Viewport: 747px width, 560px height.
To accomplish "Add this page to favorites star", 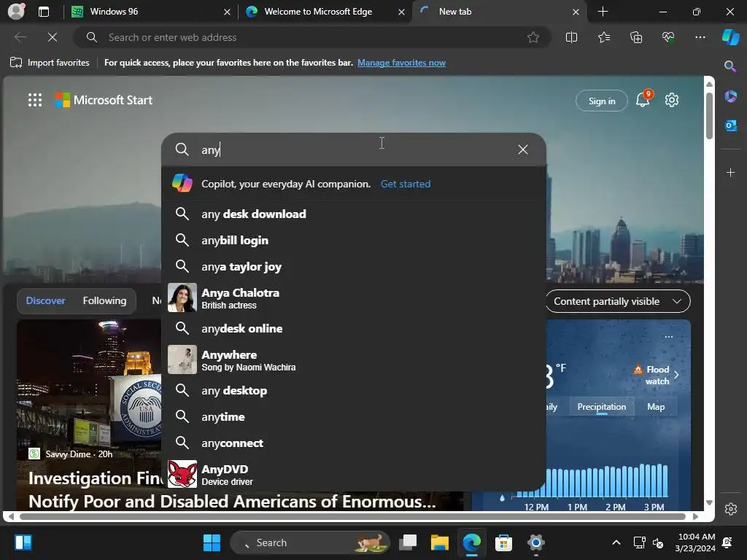I will click(x=533, y=37).
